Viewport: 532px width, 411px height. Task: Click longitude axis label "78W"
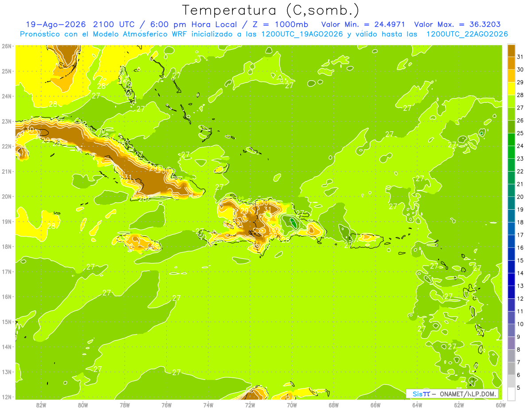click(x=125, y=405)
